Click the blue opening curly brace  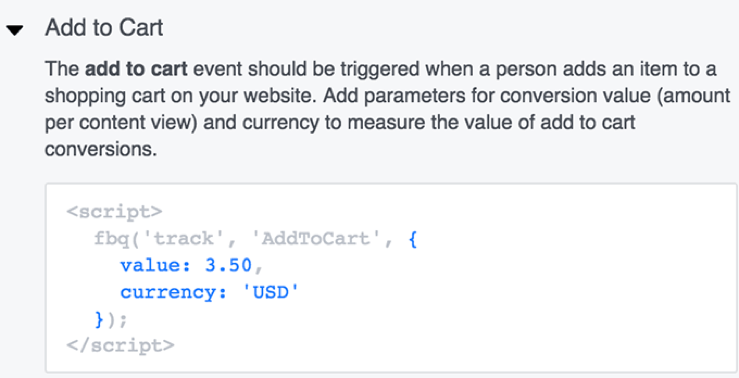413,239
